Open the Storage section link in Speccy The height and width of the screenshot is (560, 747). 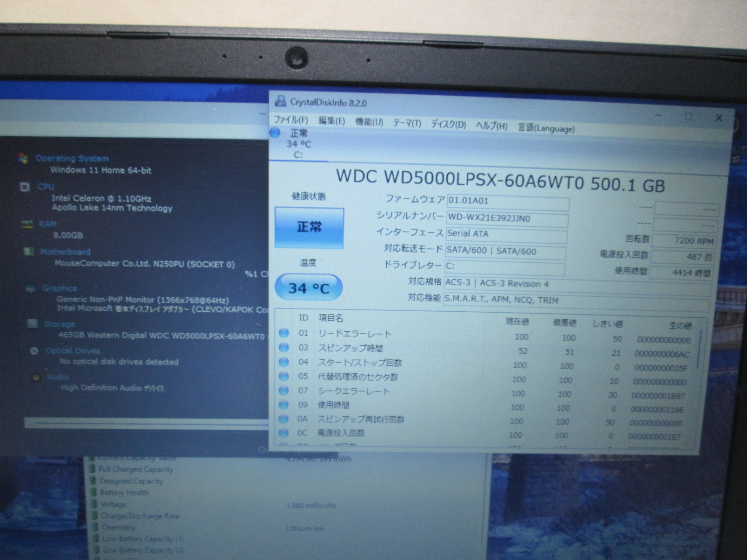[59, 324]
